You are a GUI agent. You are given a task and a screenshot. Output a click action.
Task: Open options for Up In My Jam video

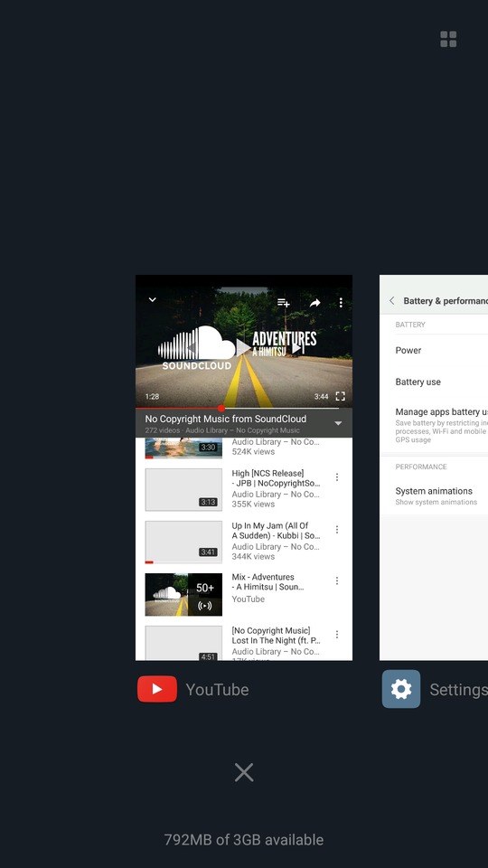pos(337,530)
